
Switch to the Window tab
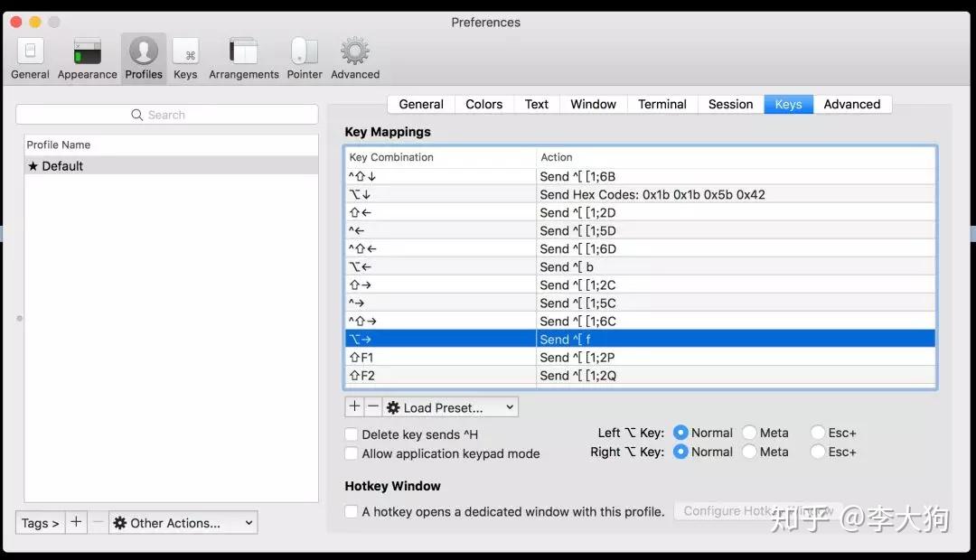(x=593, y=104)
